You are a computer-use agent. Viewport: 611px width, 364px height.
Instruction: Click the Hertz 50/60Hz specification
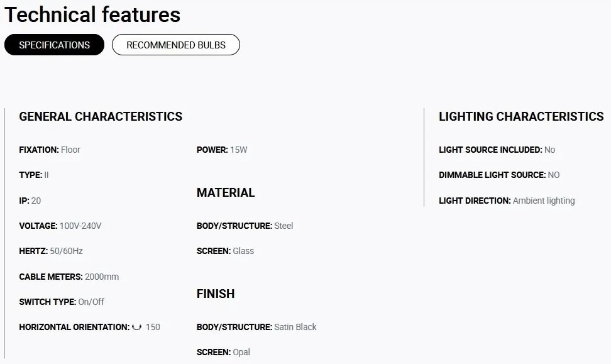point(51,251)
